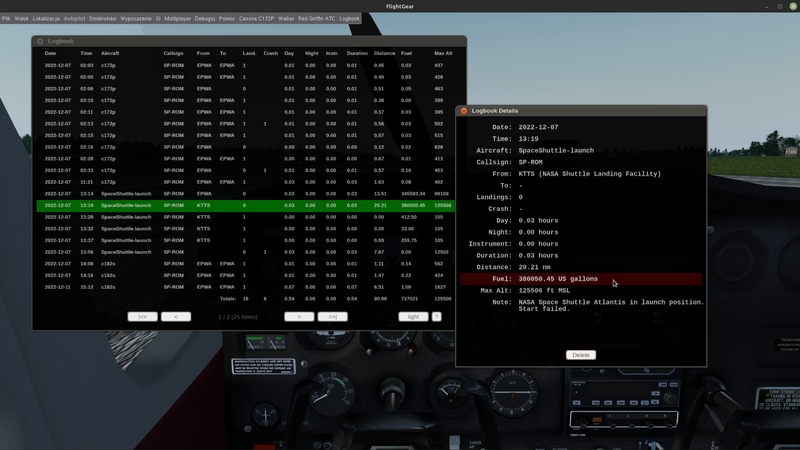Open the Autopilot menu
800x450 pixels.
click(x=74, y=18)
